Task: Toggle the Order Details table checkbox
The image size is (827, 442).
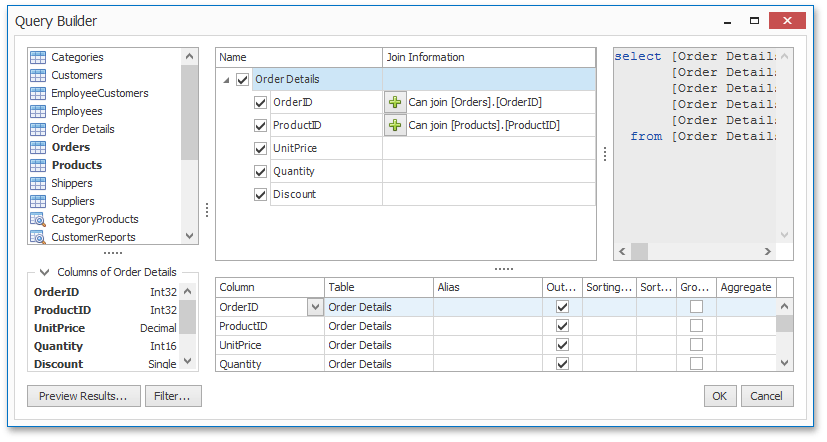Action: 243,80
